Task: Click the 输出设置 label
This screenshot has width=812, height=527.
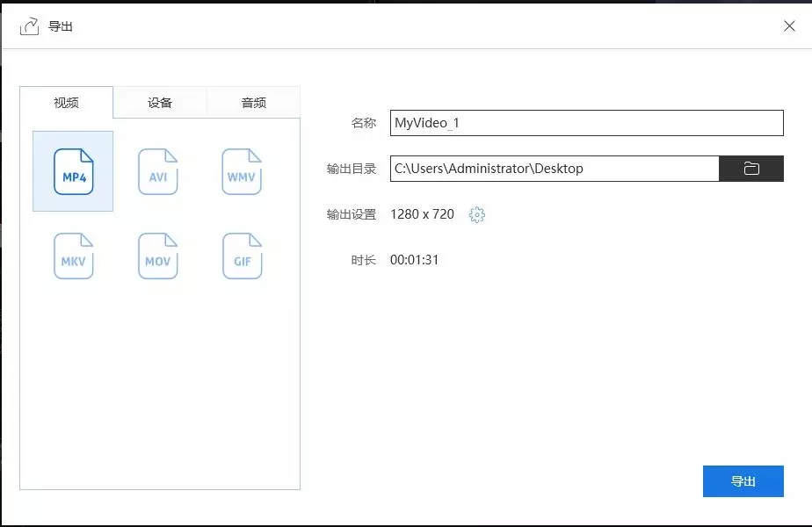Action: tap(352, 214)
